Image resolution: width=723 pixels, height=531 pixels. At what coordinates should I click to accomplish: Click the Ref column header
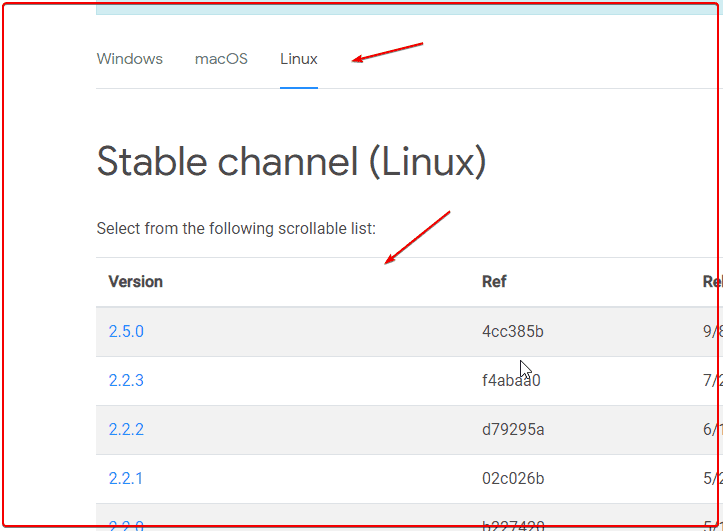tap(494, 282)
